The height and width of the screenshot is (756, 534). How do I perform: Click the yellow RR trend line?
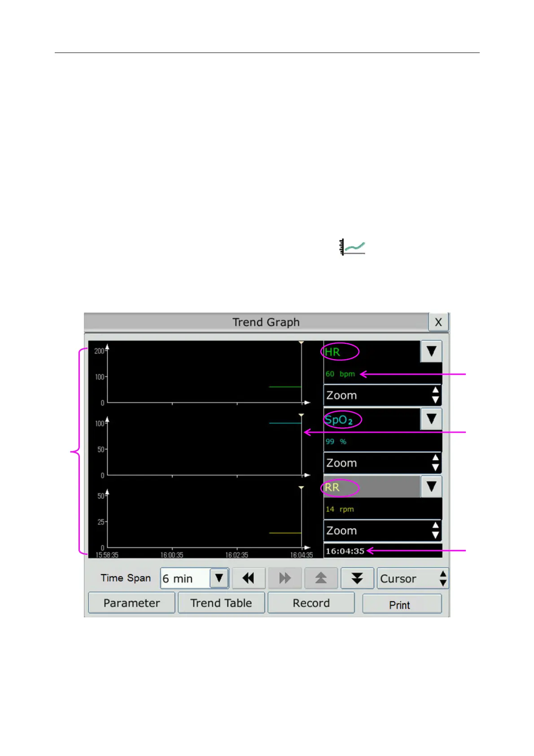[x=285, y=533]
